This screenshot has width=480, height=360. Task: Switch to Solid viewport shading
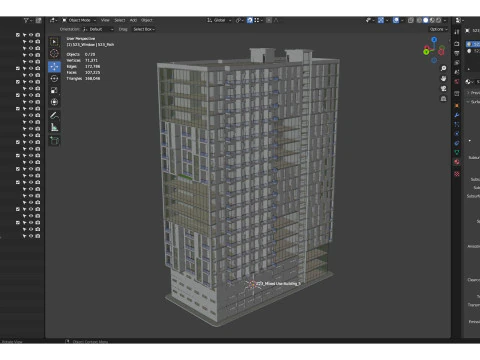pos(425,20)
